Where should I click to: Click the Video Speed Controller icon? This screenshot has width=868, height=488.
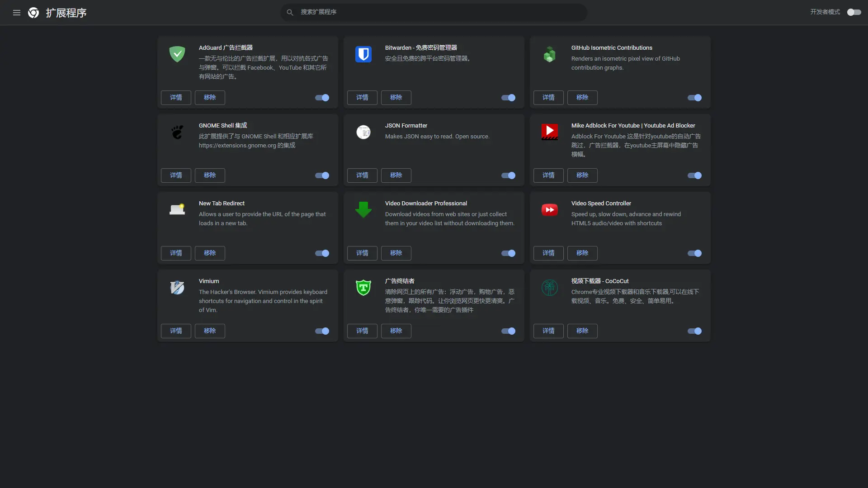coord(550,210)
